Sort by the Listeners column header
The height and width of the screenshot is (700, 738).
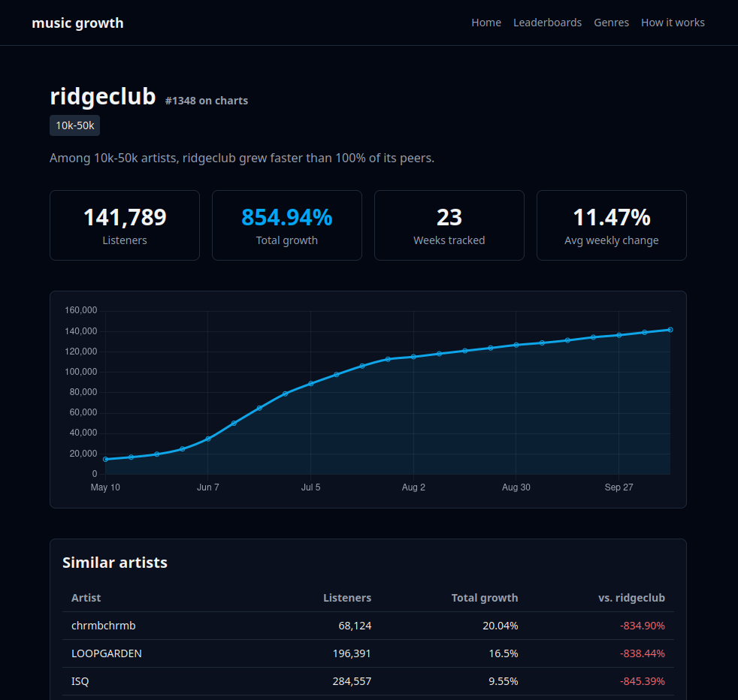pyautogui.click(x=347, y=598)
